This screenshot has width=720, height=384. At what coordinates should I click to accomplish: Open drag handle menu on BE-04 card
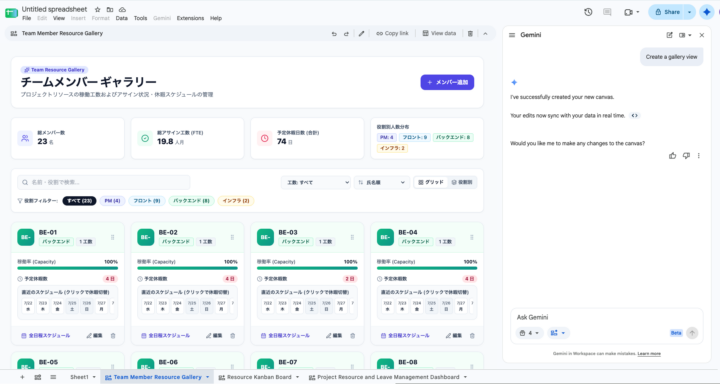[x=472, y=237]
